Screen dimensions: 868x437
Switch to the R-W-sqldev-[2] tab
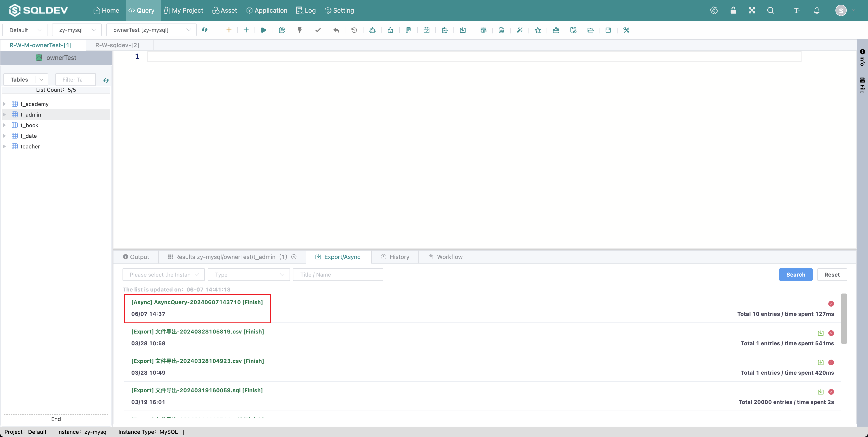coord(117,45)
